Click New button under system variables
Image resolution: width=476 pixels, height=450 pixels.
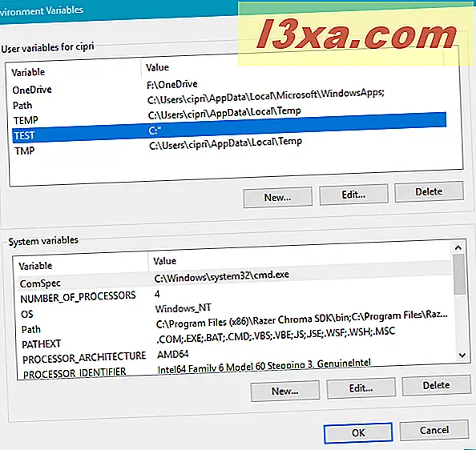[x=285, y=392]
